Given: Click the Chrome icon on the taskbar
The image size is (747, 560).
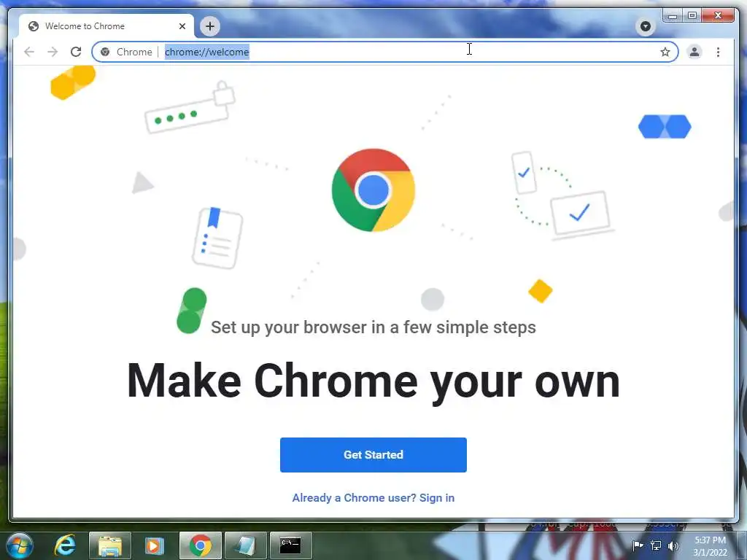Looking at the screenshot, I should click(201, 545).
